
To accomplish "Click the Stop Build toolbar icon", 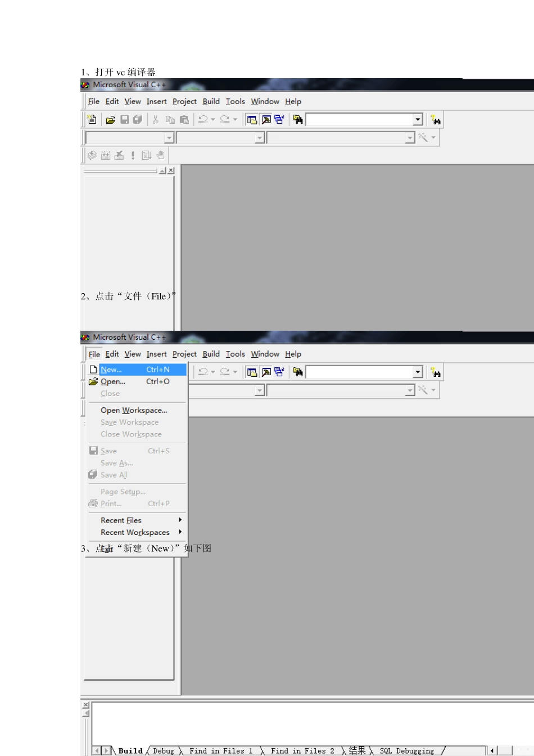I will (x=119, y=155).
